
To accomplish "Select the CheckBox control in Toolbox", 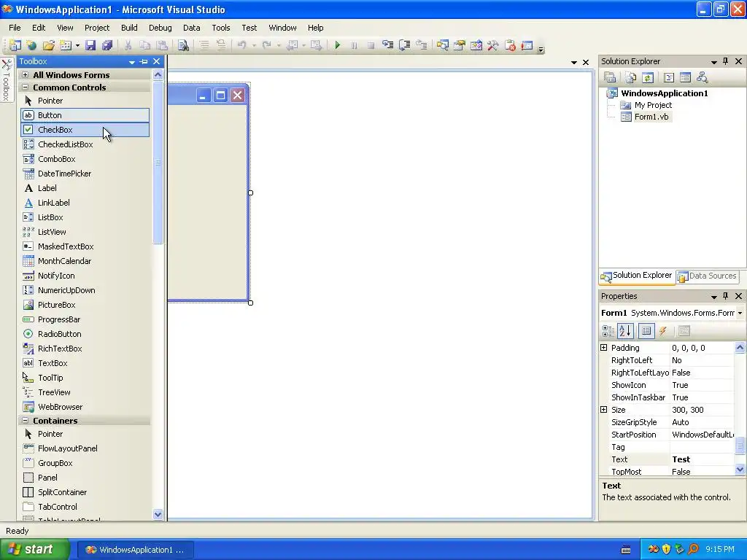I will [x=85, y=130].
